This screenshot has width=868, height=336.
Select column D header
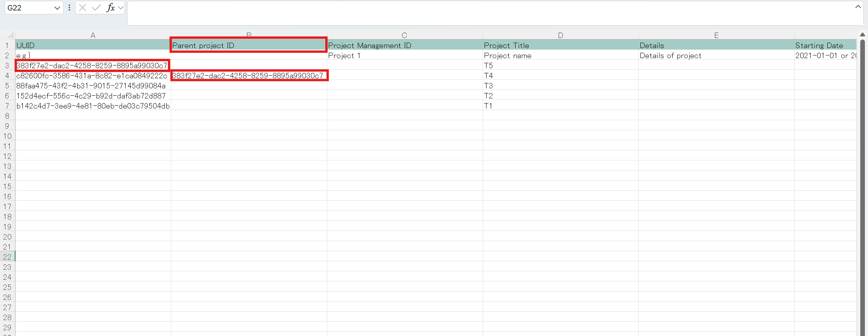[x=560, y=35]
